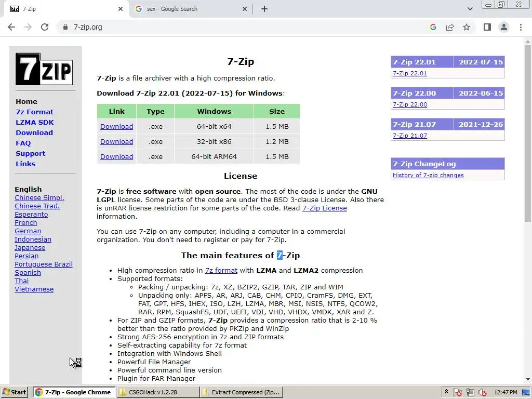
Task: Switch language to Vietnamese
Action: (34, 289)
